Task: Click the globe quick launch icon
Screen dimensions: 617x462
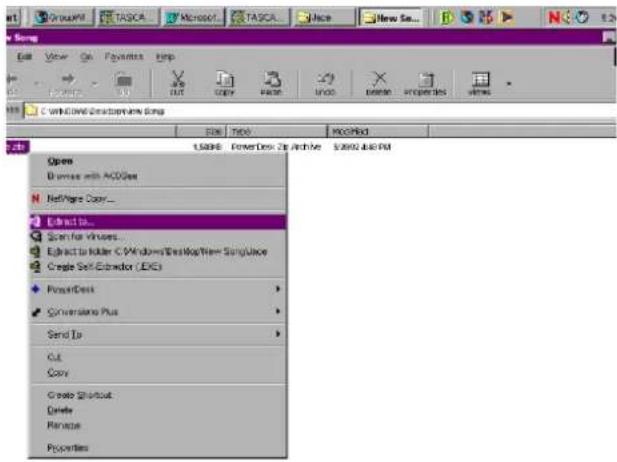Action: (x=467, y=17)
